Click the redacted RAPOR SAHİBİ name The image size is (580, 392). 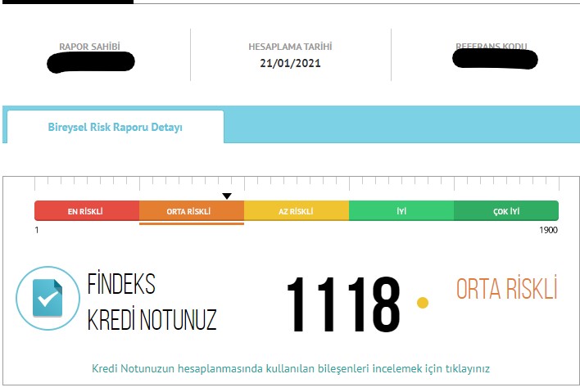coord(91,62)
